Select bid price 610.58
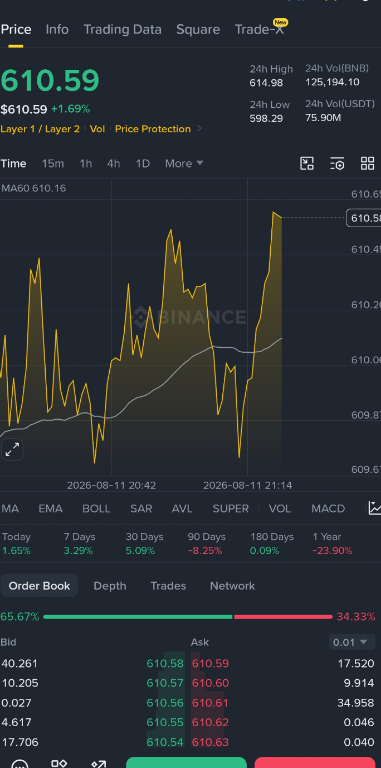The image size is (381, 768). point(165,664)
